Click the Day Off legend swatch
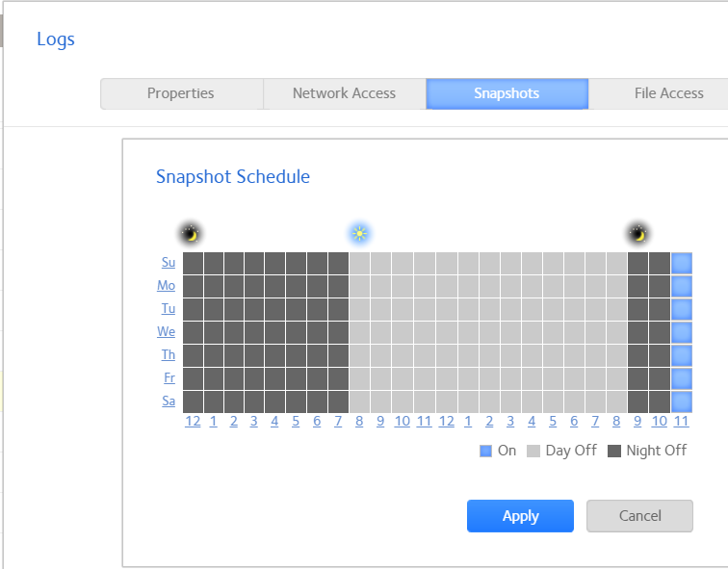Viewport: 728px width, 569px height. (x=533, y=451)
